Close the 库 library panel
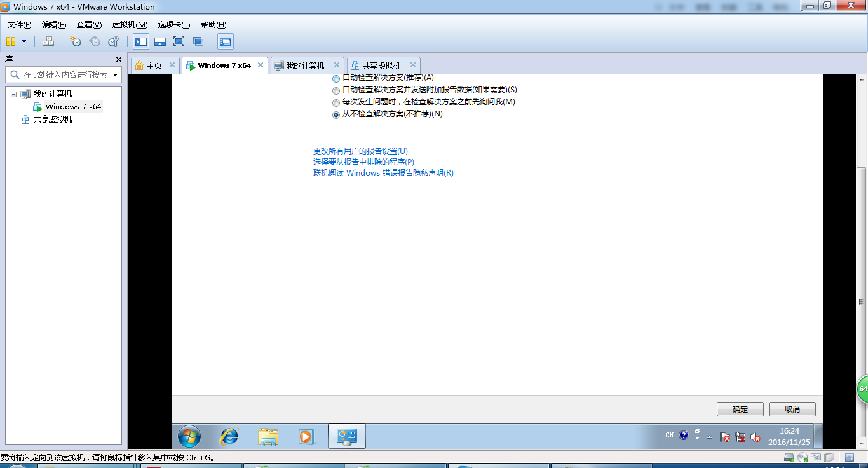This screenshot has height=468, width=868. pos(119,59)
